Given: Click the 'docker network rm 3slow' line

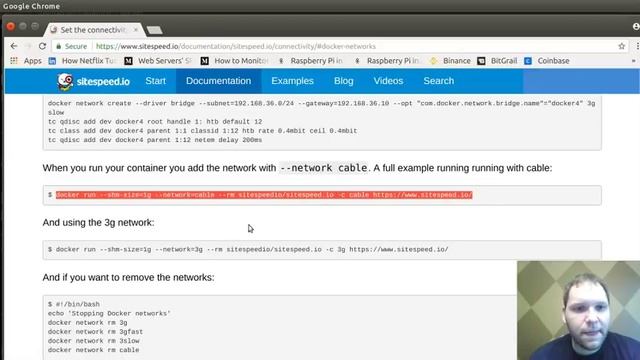Looking at the screenshot, I should click(x=93, y=341).
